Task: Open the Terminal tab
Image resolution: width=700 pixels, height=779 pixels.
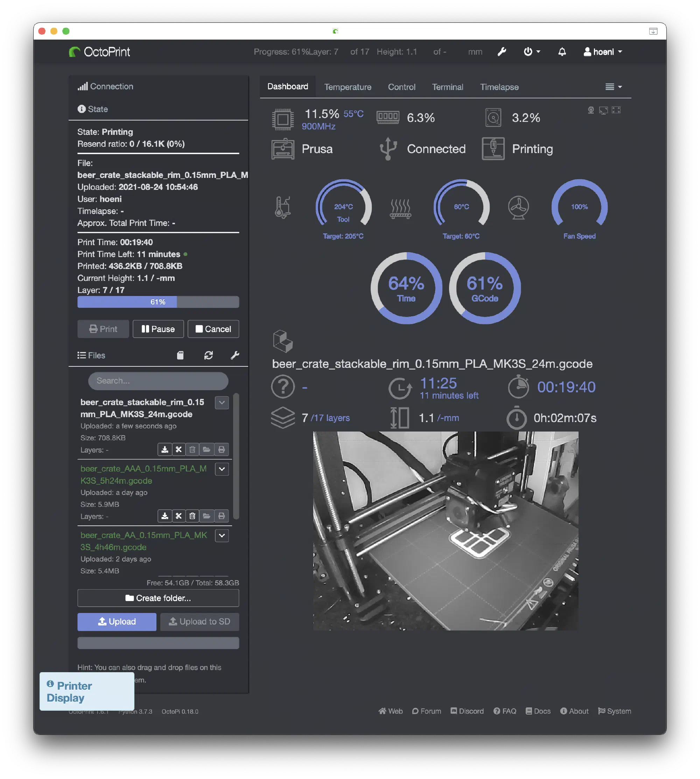Action: pos(447,87)
